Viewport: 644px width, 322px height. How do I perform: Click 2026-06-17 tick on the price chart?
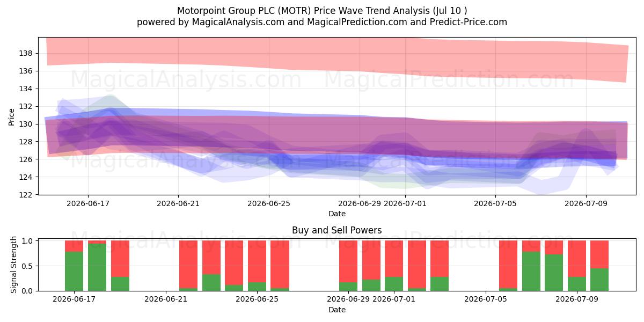coord(88,203)
